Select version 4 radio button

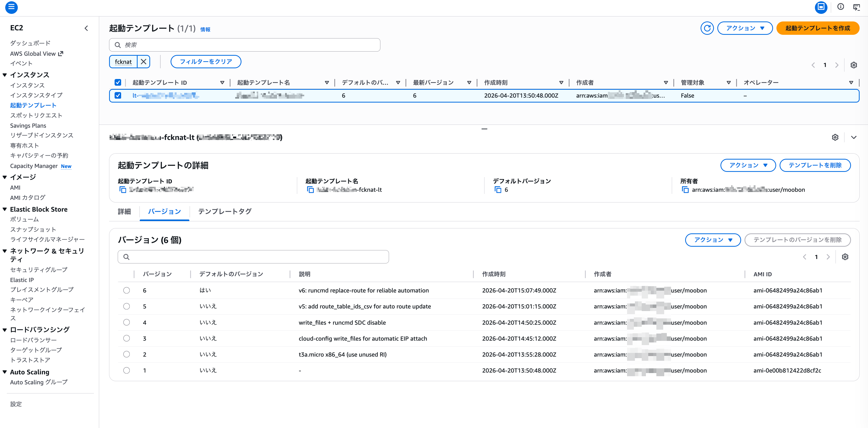[126, 322]
